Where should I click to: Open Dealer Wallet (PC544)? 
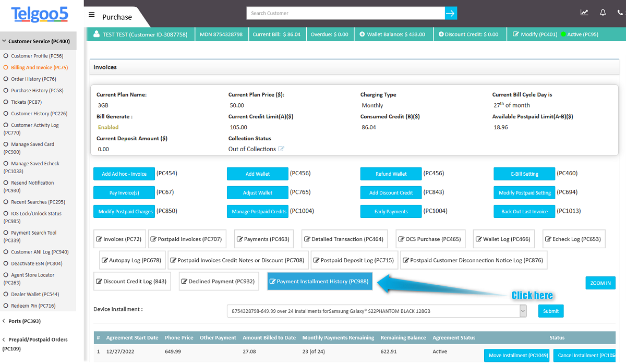click(35, 294)
